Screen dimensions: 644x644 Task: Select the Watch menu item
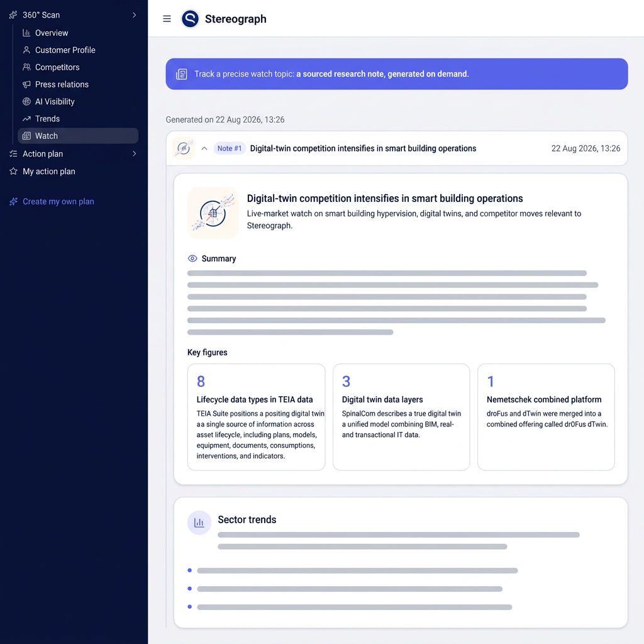pyautogui.click(x=78, y=136)
